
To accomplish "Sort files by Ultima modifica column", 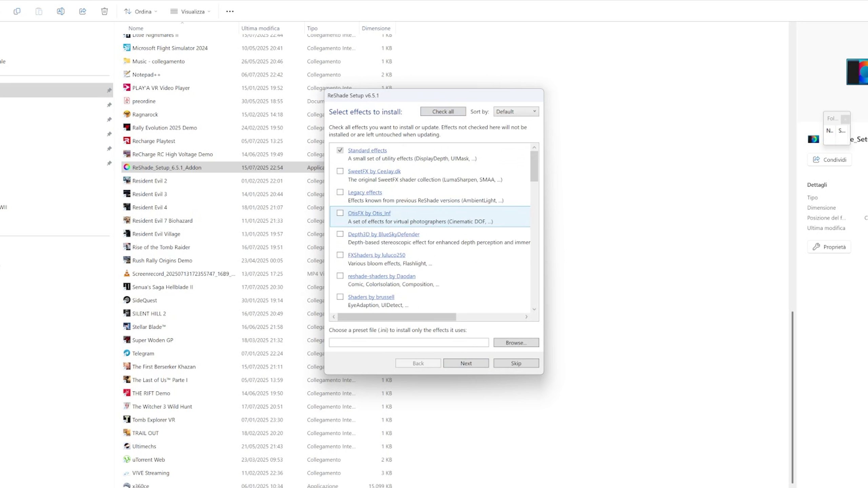I will tap(260, 28).
